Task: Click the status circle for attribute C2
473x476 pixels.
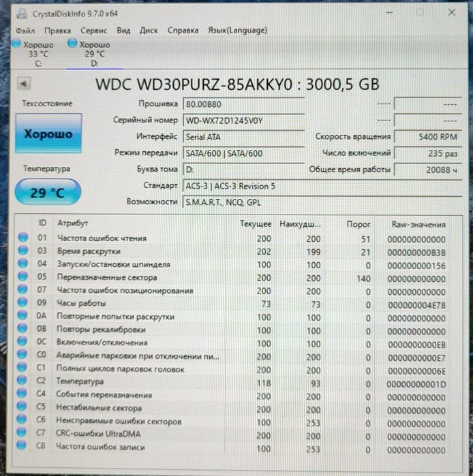Action: tap(22, 380)
